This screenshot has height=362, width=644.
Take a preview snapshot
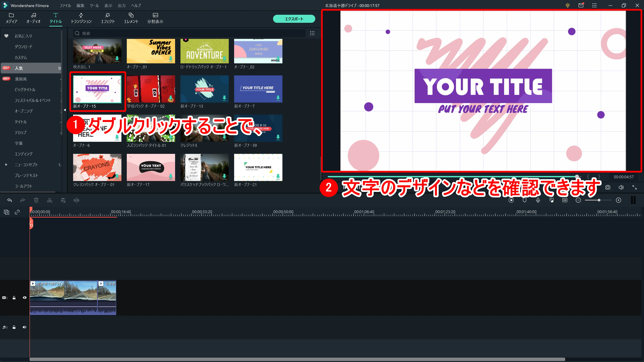[608, 187]
